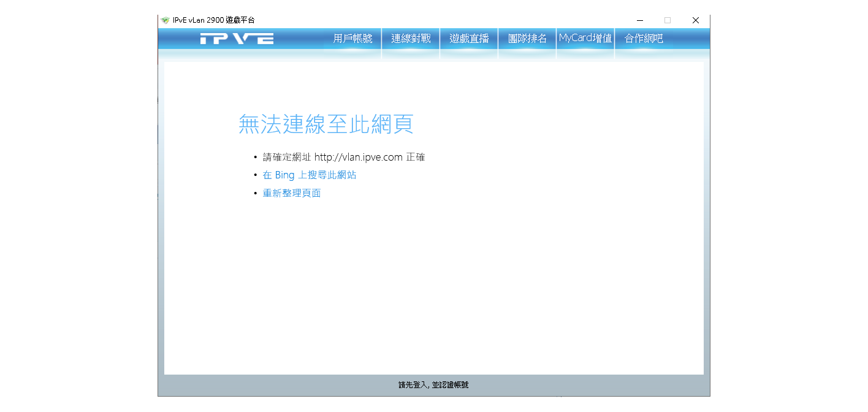Click the http://vlan.ipve.com address text
The image size is (868, 412).
point(359,157)
